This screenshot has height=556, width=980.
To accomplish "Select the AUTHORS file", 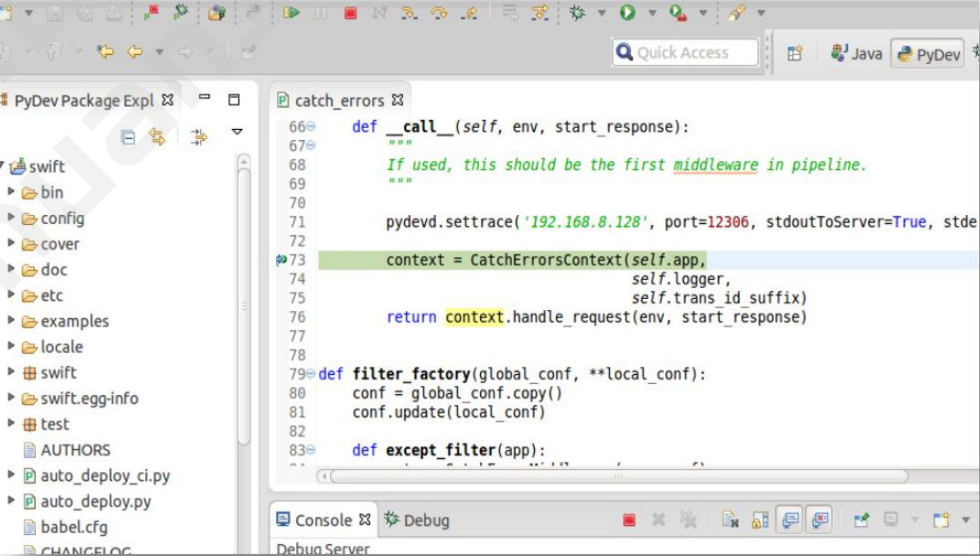I will point(66,450).
